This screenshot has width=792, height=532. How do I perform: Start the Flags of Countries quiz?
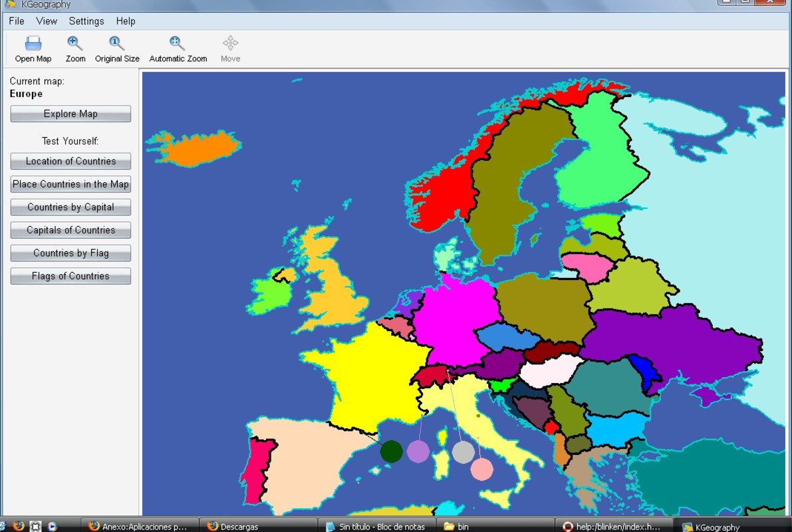coord(70,276)
